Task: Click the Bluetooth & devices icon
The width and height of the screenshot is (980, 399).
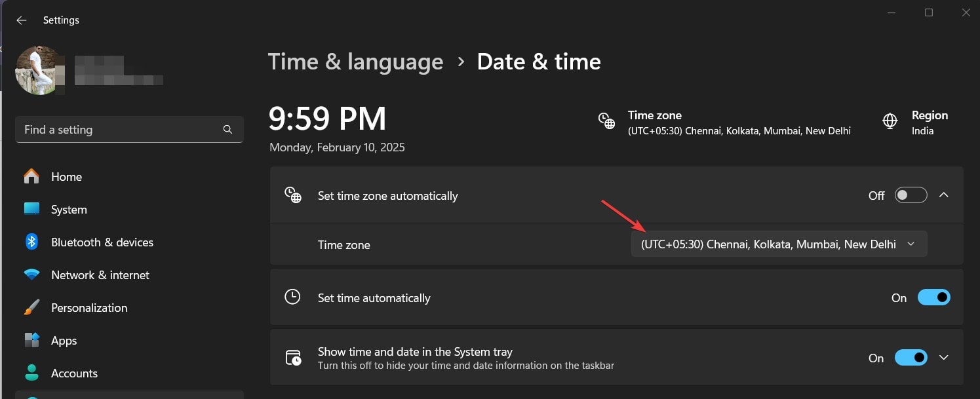Action: (x=31, y=242)
